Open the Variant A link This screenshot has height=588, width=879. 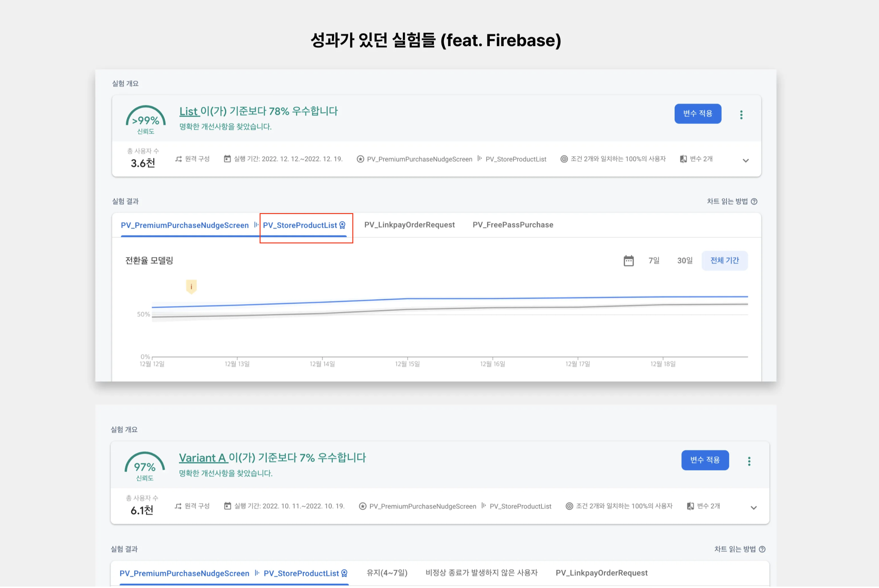[x=202, y=457]
